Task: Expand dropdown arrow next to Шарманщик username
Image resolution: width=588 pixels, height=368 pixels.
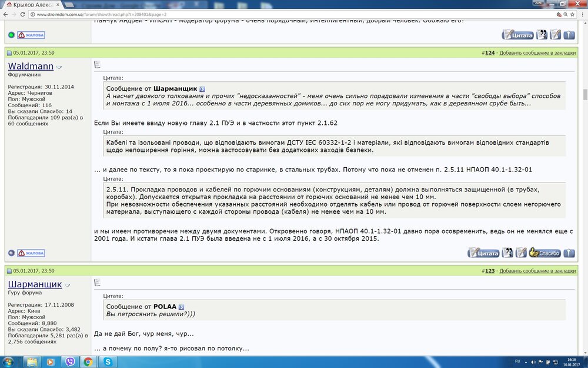Action: pyautogui.click(x=67, y=286)
